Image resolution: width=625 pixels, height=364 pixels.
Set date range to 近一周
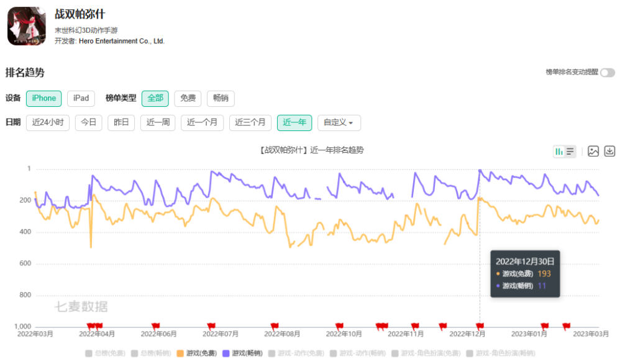(x=158, y=123)
